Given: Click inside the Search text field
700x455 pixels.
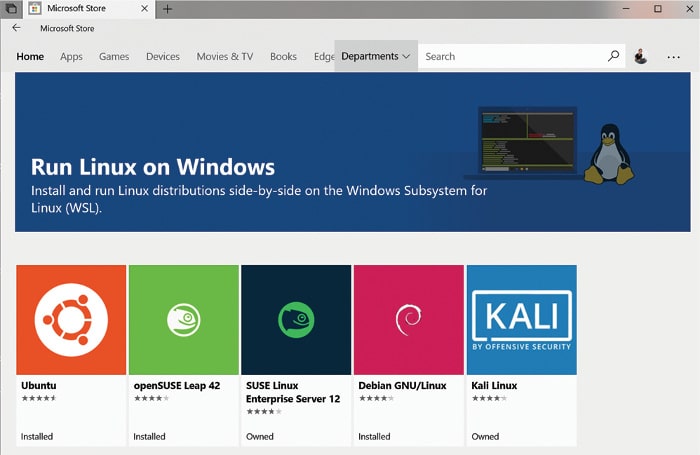Looking at the screenshot, I should [510, 57].
